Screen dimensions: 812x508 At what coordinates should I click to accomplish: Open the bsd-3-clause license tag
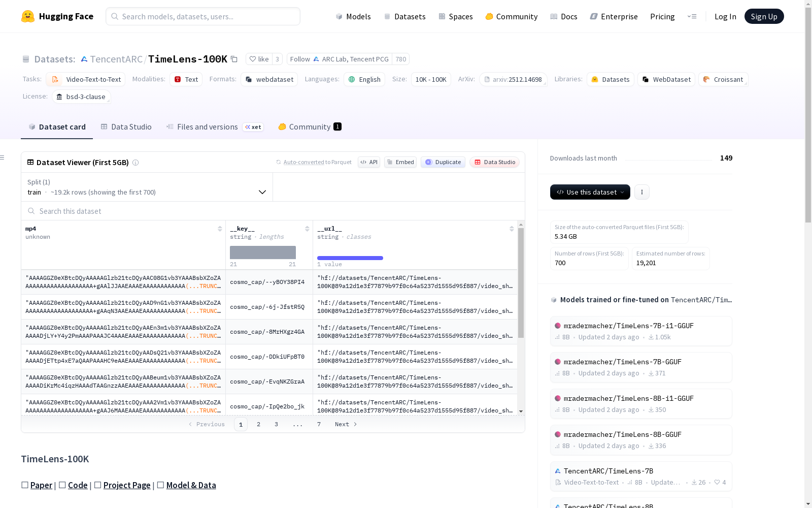(81, 97)
